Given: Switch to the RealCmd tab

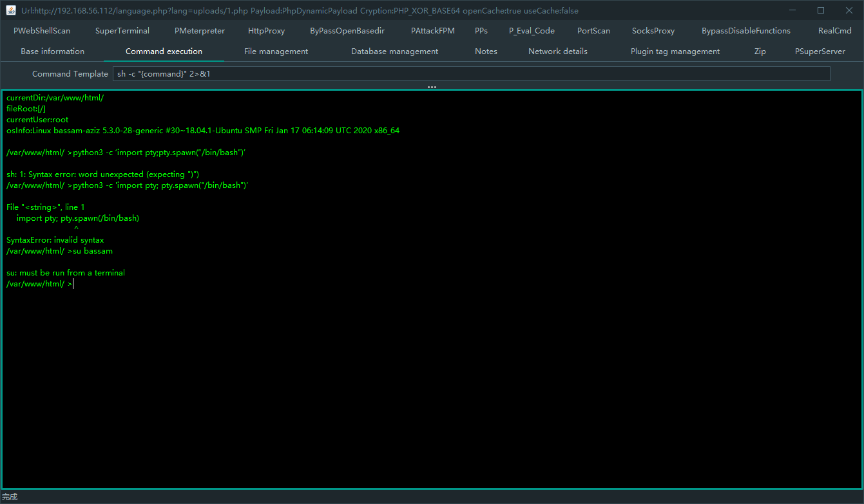Looking at the screenshot, I should tap(835, 30).
